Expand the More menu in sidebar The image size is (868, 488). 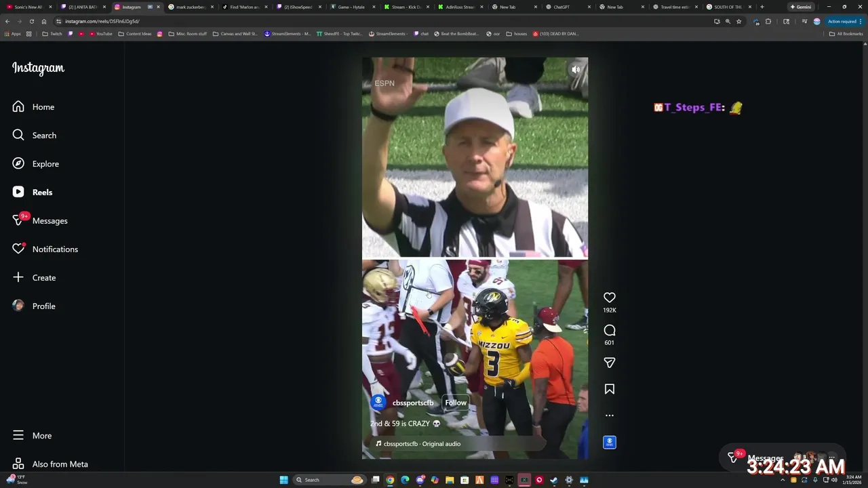[x=32, y=436]
